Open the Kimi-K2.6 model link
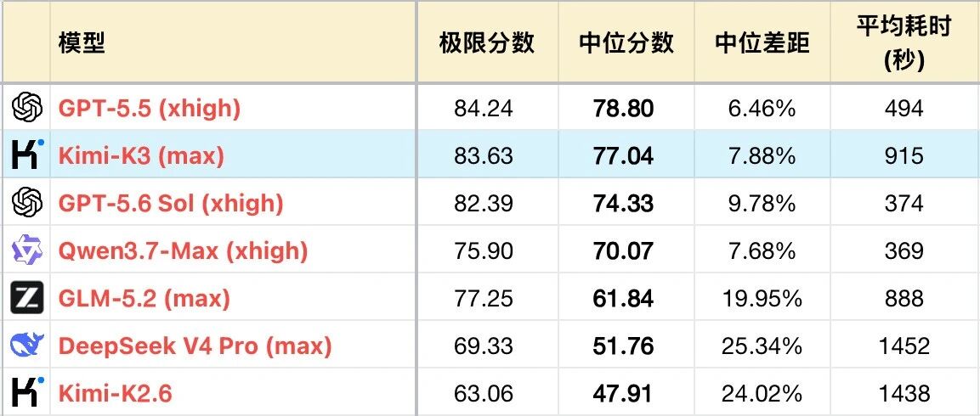The height and width of the screenshot is (416, 980). 115,394
